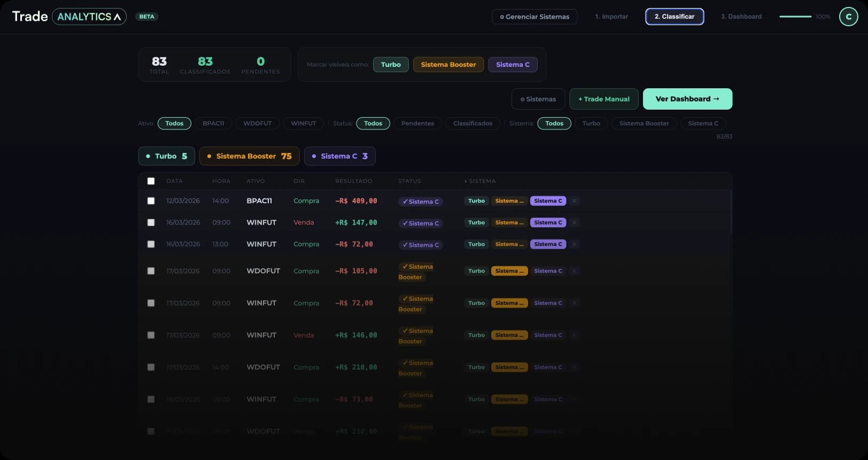Click the -R$ 409,00 result value

click(356, 201)
